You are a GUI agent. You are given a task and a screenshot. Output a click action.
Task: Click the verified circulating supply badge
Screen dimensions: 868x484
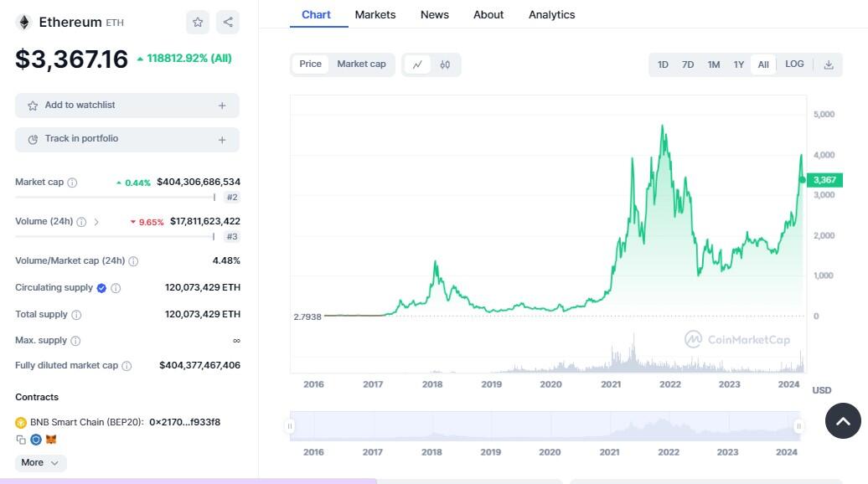coord(101,288)
